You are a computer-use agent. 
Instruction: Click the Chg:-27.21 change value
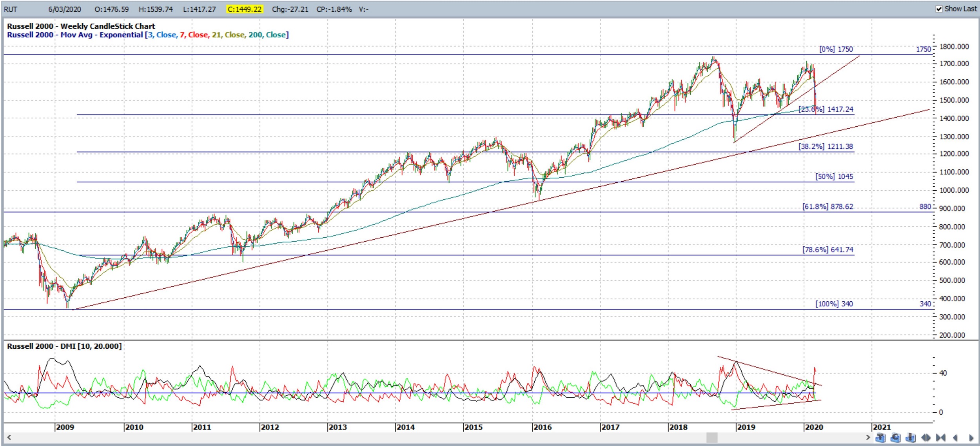pyautogui.click(x=290, y=9)
